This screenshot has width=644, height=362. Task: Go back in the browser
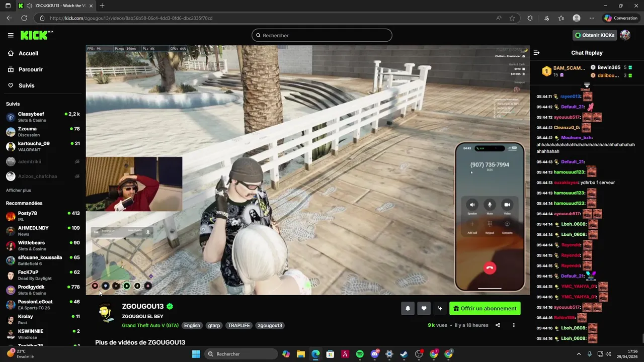click(x=9, y=18)
